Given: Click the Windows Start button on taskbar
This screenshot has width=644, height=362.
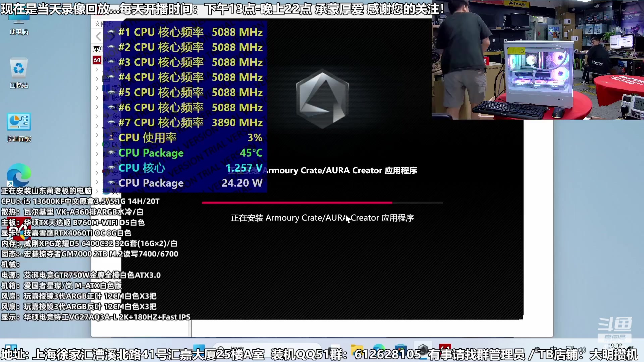Looking at the screenshot, I should pos(199,350).
